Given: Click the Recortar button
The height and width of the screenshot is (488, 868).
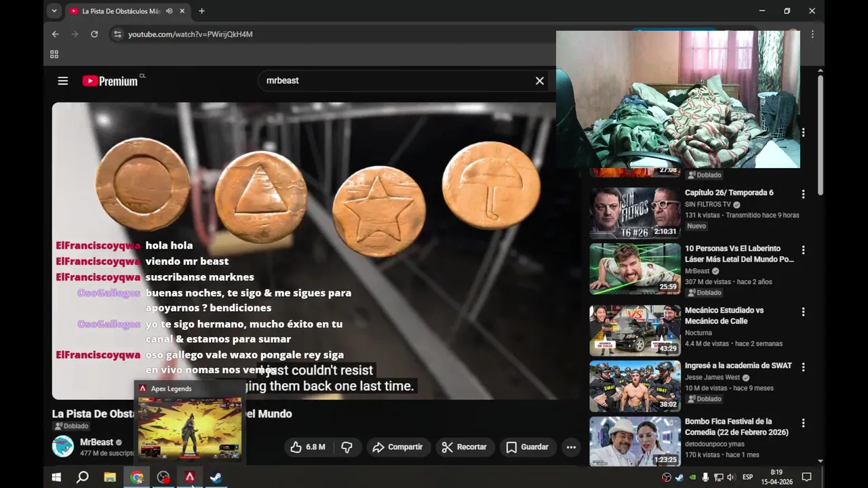Looking at the screenshot, I should pyautogui.click(x=465, y=447).
